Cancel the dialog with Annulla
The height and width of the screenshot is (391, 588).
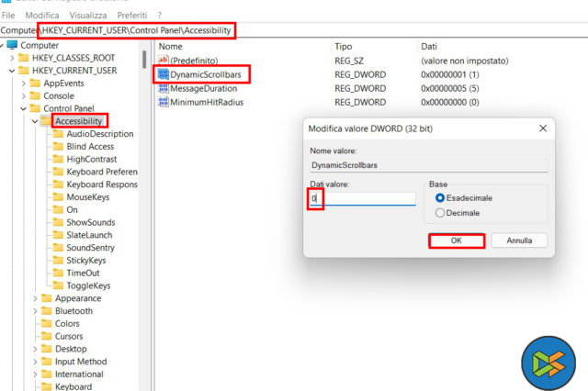pos(519,240)
